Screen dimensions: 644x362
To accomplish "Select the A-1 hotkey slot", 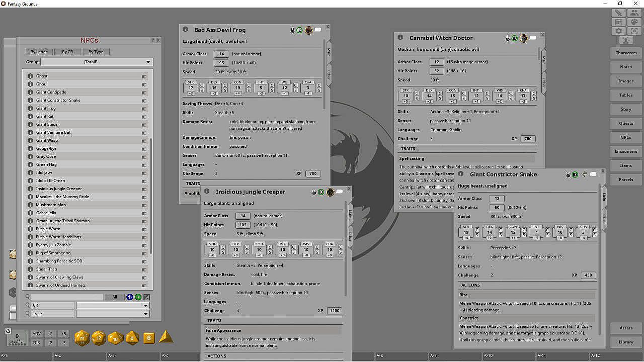I will 27,356.
